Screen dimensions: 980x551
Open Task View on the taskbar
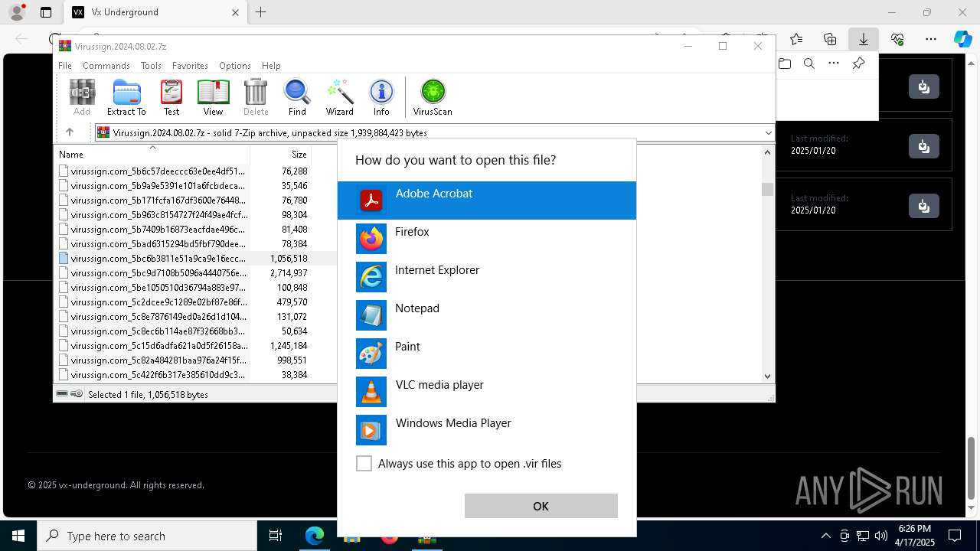tap(276, 536)
